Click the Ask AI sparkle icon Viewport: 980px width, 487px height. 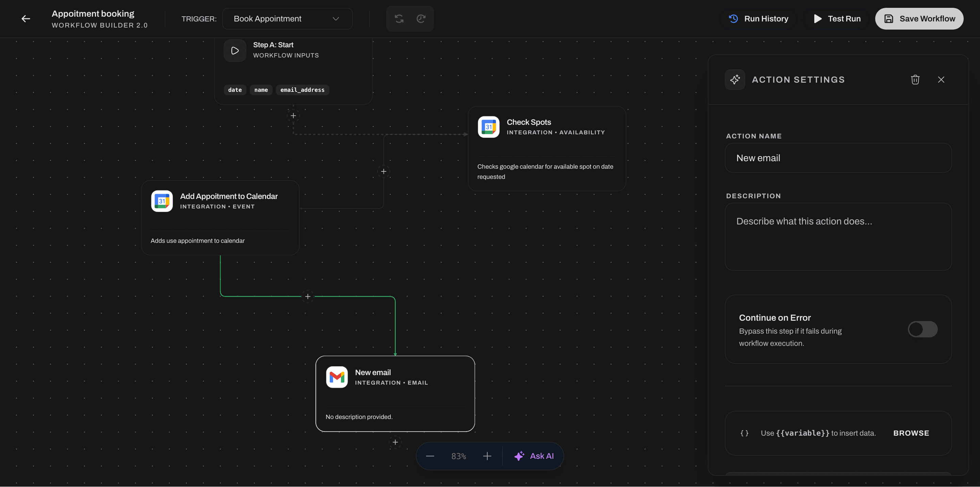tap(519, 456)
